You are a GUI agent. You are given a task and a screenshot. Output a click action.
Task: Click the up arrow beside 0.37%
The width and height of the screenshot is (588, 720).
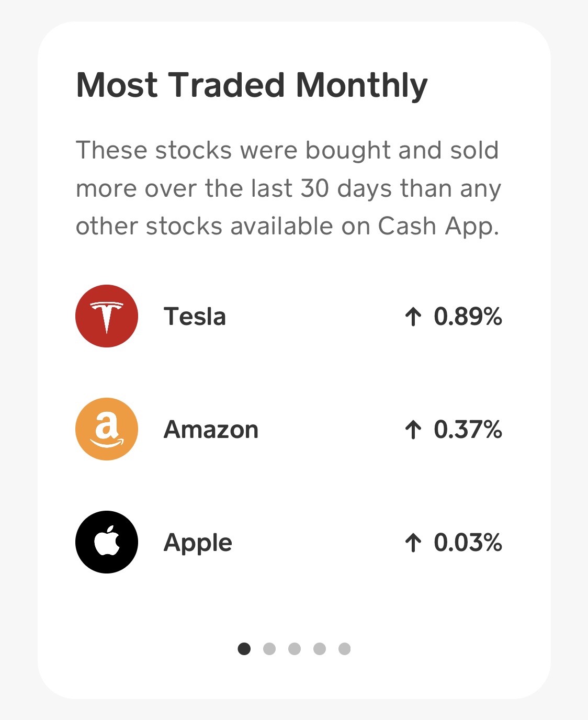click(x=413, y=430)
